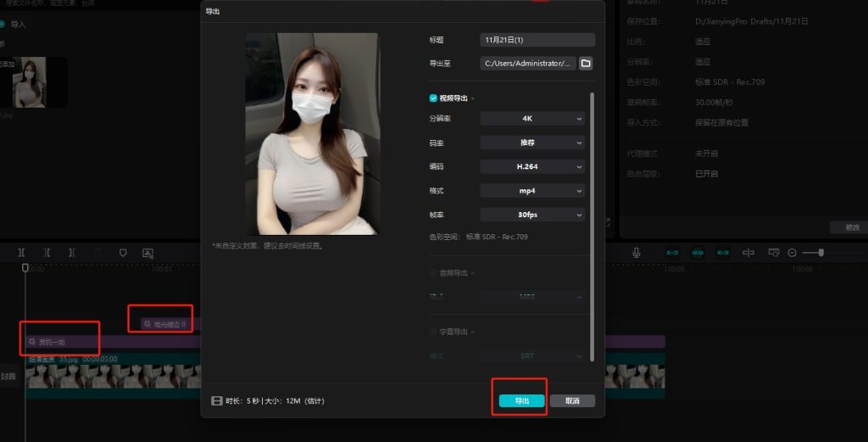The height and width of the screenshot is (442, 868).
Task: Click the 保留在原有位置 import mode value
Action: tap(721, 122)
